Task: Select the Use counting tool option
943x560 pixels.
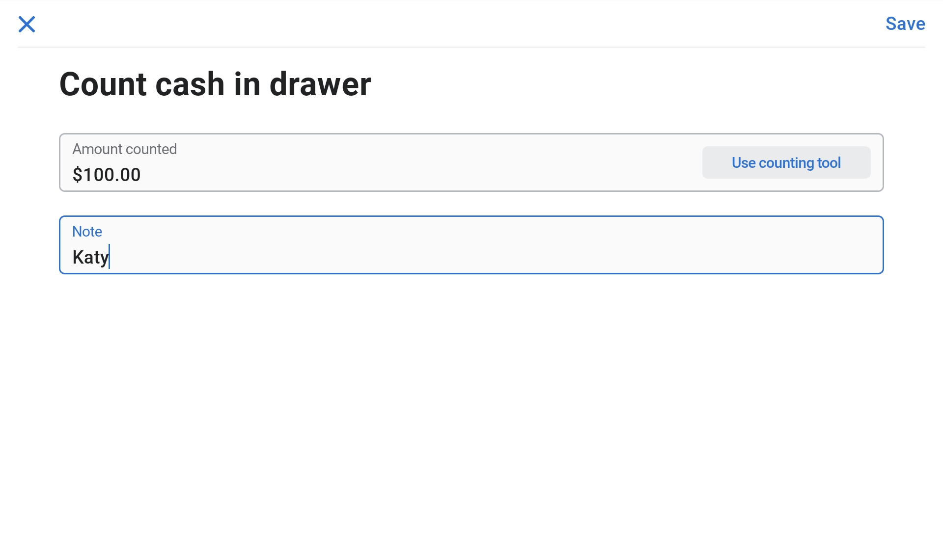Action: [786, 162]
